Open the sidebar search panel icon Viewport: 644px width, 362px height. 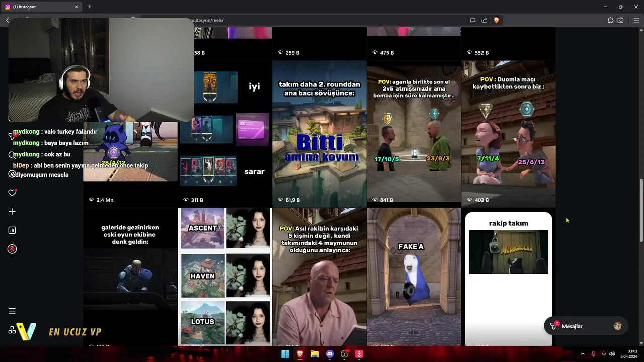[x=620, y=20]
